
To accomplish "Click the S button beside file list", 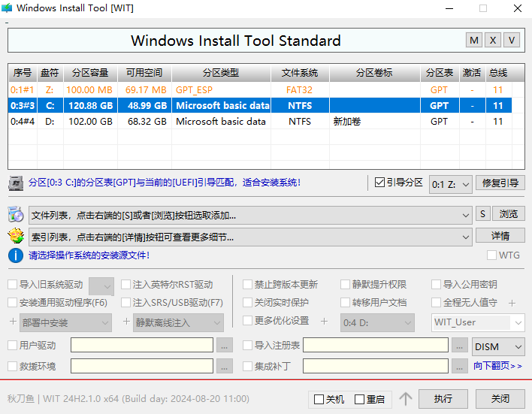I will click(483, 214).
